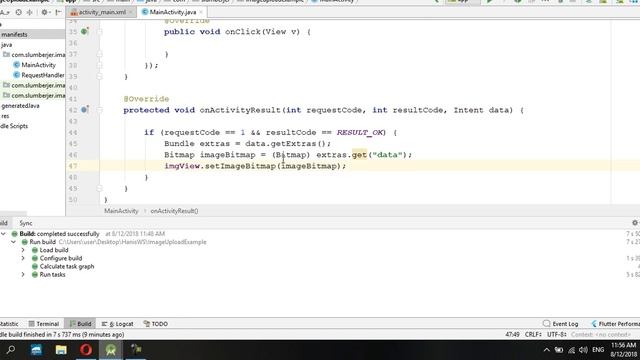The width and height of the screenshot is (640, 360).
Task: Open File Explorer from the taskbar
Action: [61, 350]
